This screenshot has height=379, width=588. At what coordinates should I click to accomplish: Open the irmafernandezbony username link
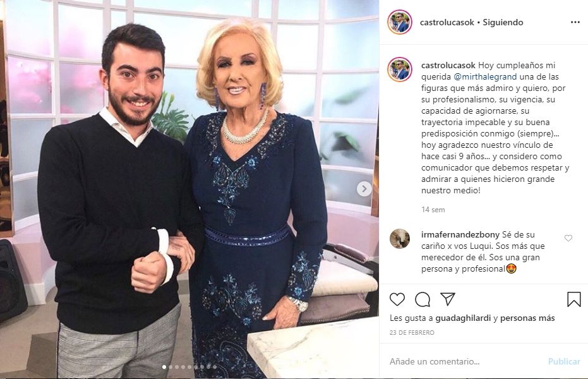click(x=460, y=235)
